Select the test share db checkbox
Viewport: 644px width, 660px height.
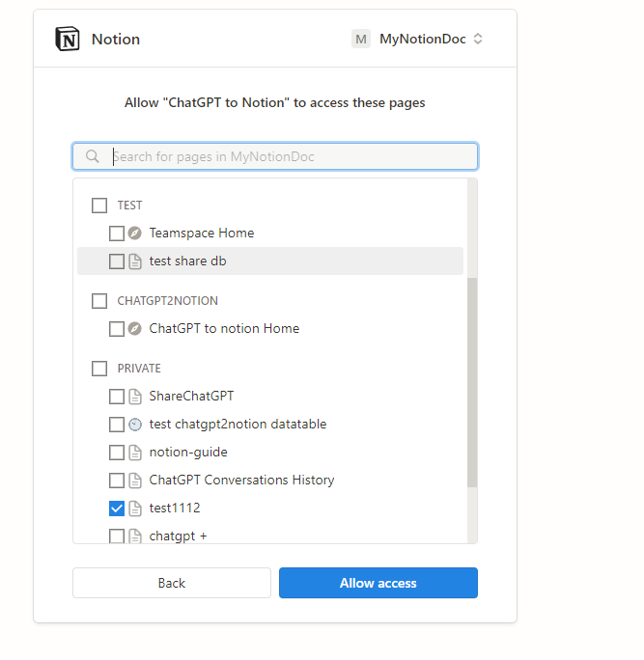117,261
